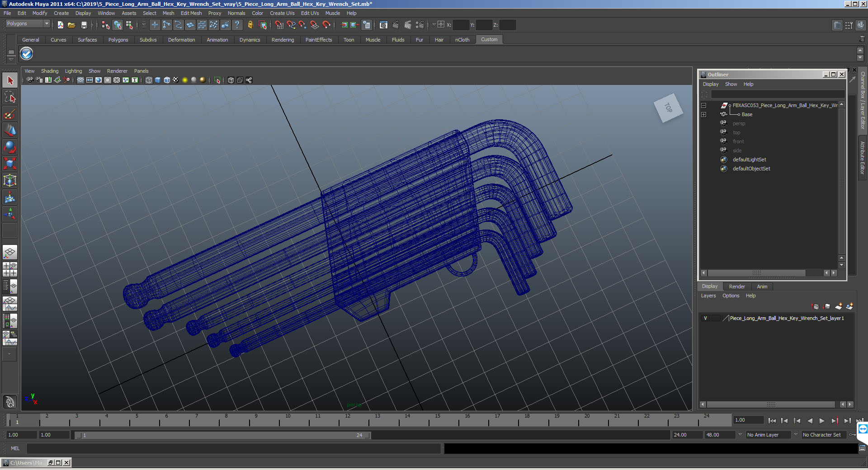
Task: Click the MEL command input field
Action: (233, 448)
